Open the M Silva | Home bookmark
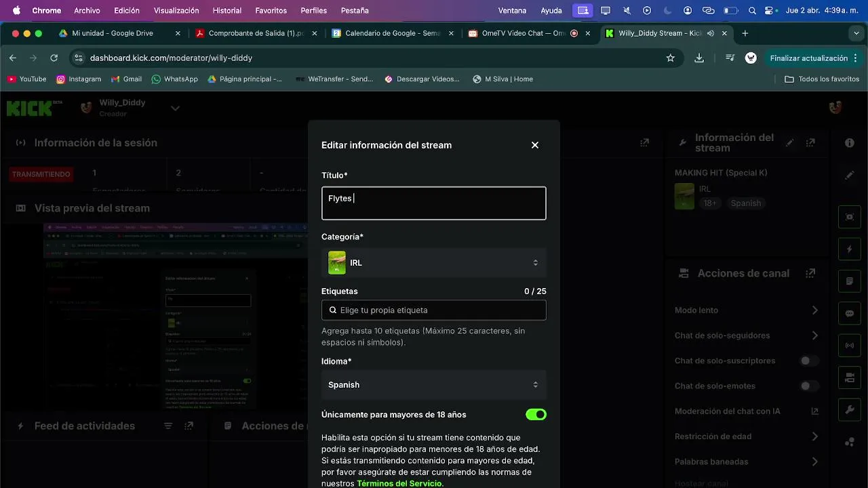The height and width of the screenshot is (488, 868). [502, 79]
